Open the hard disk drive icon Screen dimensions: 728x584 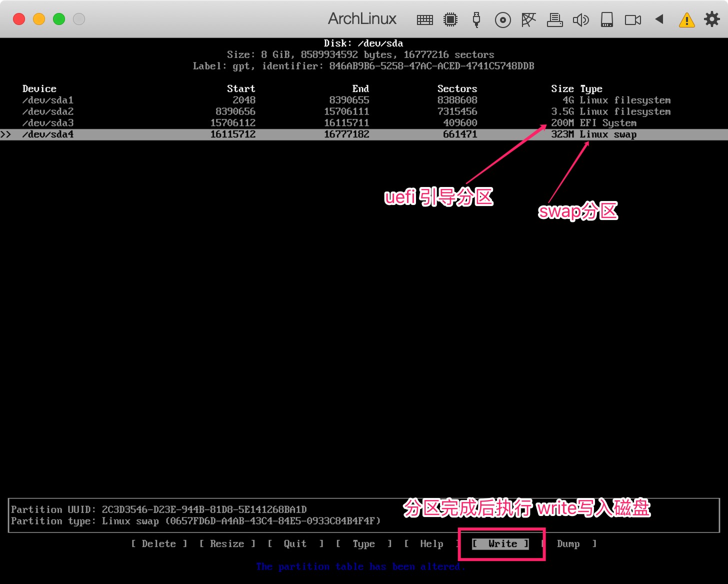606,19
